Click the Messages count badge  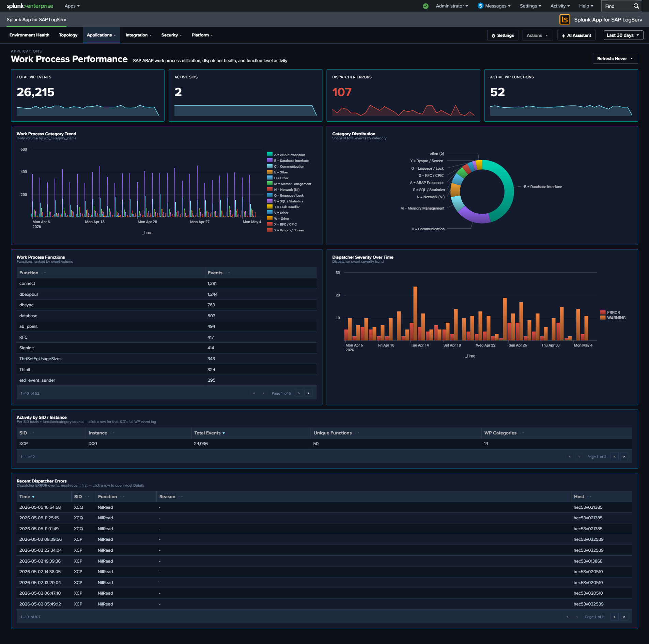(x=480, y=6)
